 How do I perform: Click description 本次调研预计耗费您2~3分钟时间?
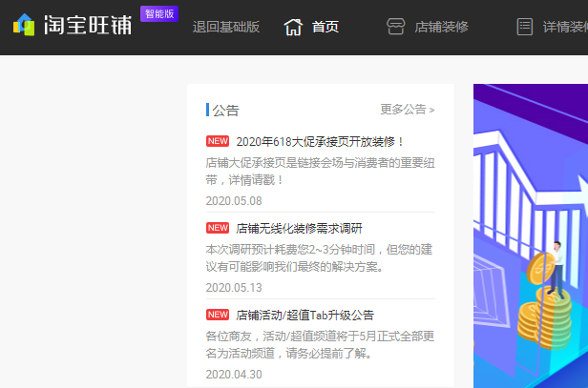[319, 258]
